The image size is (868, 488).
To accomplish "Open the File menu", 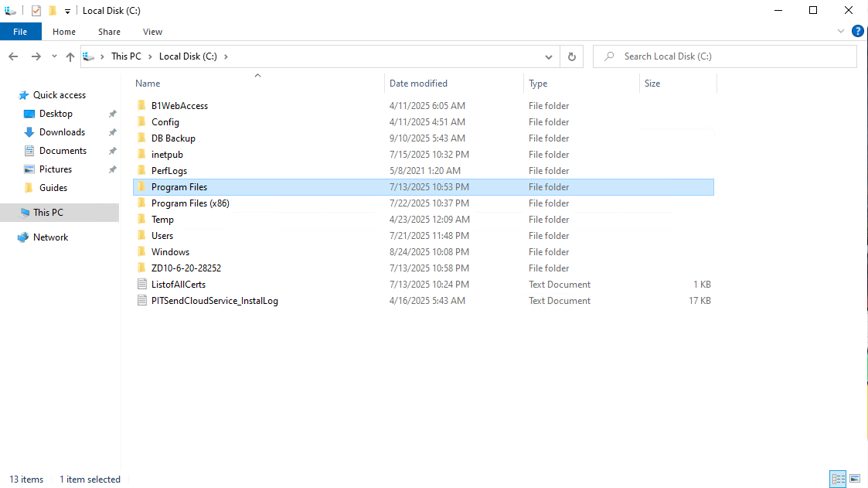I will pos(20,32).
